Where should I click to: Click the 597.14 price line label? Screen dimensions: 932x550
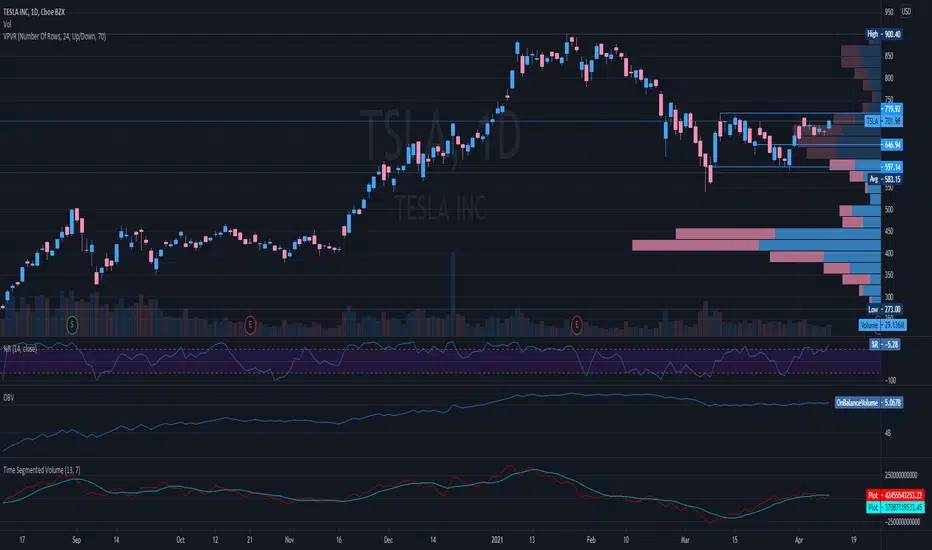(892, 168)
